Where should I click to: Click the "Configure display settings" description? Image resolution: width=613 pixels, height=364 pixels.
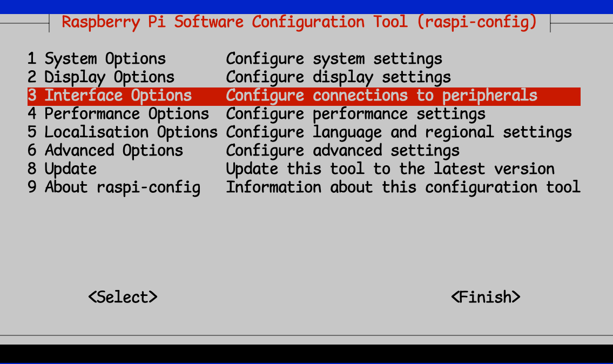coord(338,77)
